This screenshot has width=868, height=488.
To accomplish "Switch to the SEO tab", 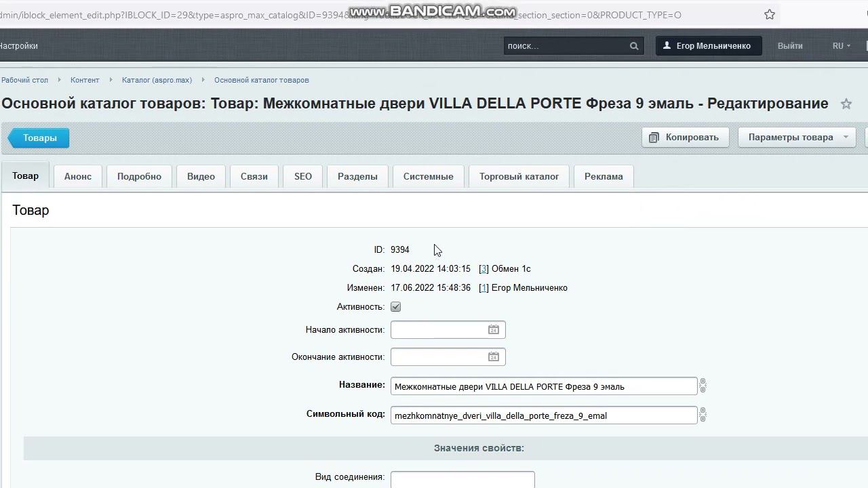I will coord(303,176).
